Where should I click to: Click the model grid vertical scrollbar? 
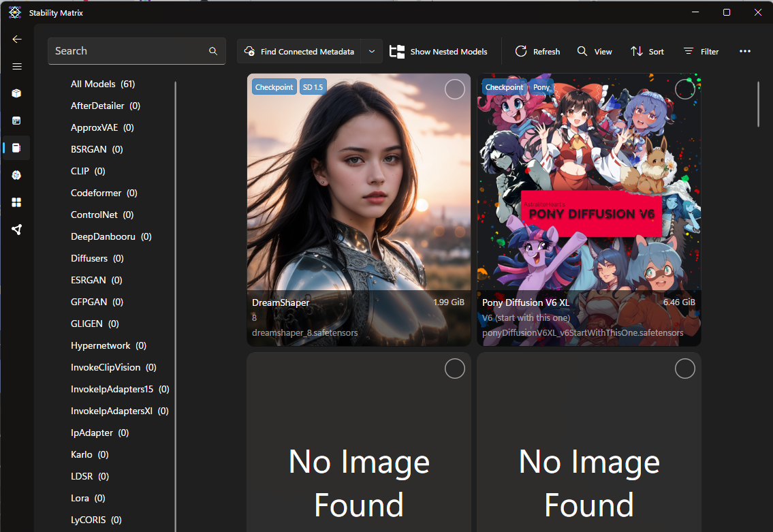click(x=758, y=104)
